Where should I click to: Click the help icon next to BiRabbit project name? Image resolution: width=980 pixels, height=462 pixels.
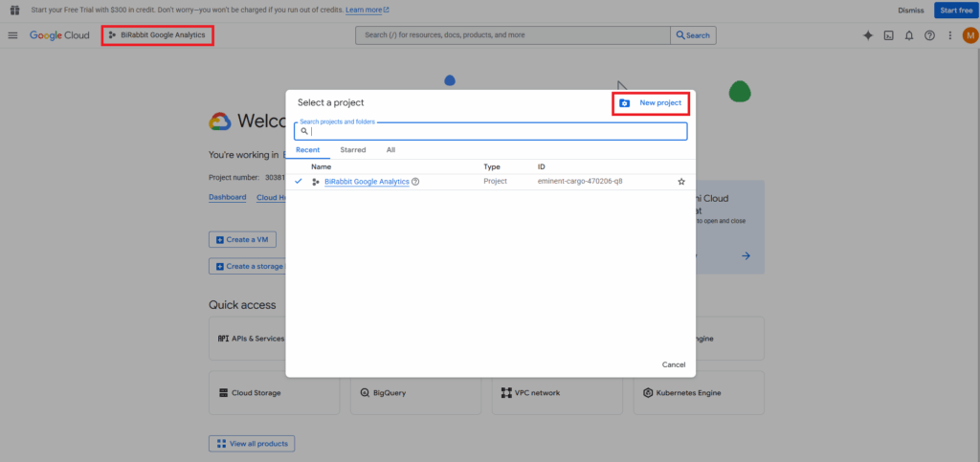415,182
